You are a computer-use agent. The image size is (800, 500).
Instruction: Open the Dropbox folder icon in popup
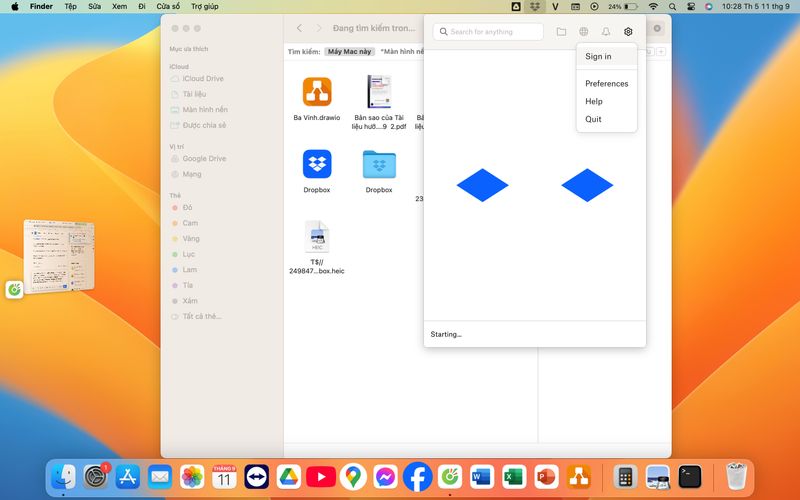point(561,32)
